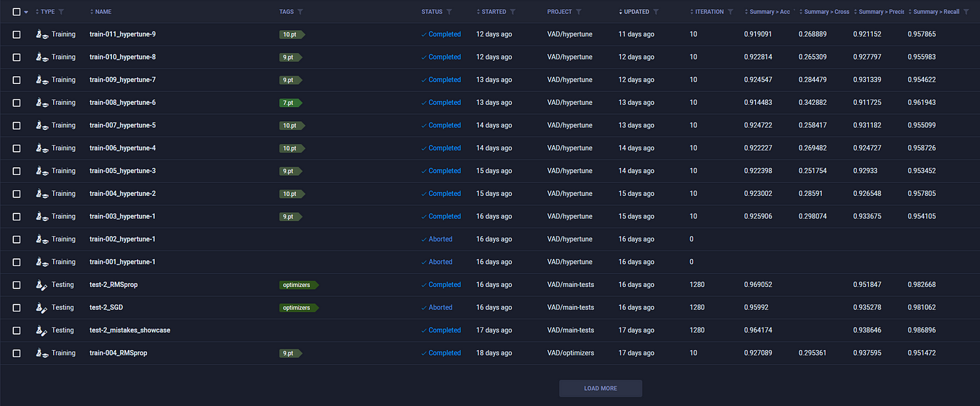980x406 pixels.
Task: Click the accuracy value 0.969052
Action: click(758, 284)
